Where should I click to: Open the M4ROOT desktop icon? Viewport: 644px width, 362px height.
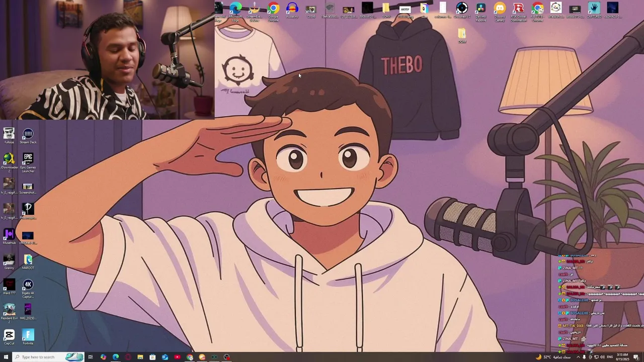28,261
